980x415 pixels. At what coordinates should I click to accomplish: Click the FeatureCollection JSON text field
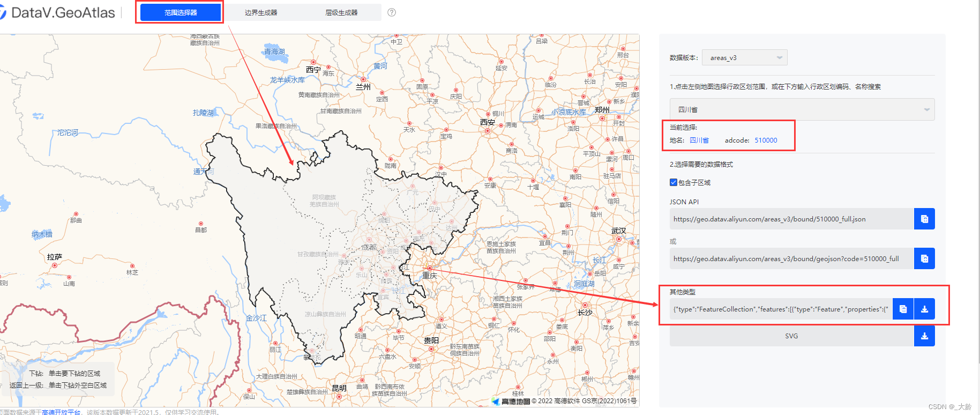click(781, 309)
